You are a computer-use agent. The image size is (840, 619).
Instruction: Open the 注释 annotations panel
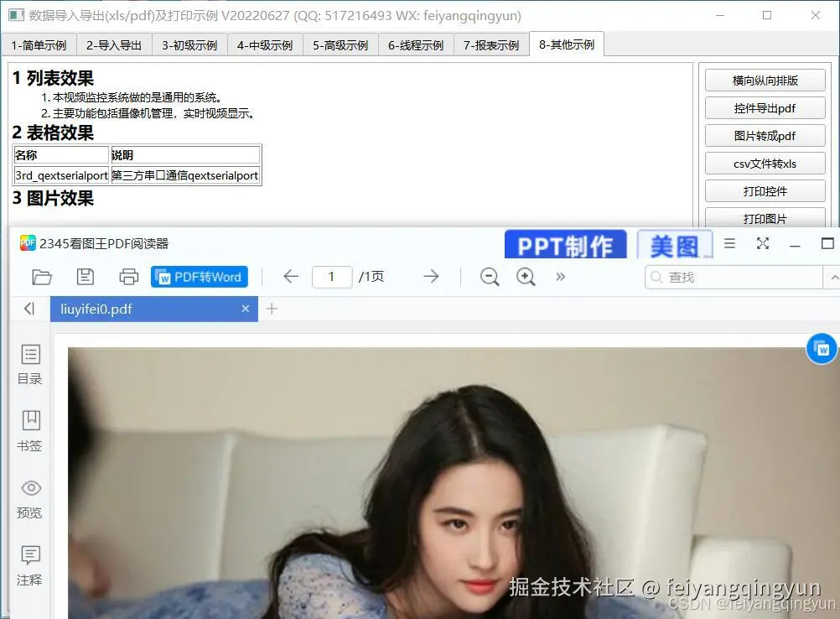pos(29,564)
